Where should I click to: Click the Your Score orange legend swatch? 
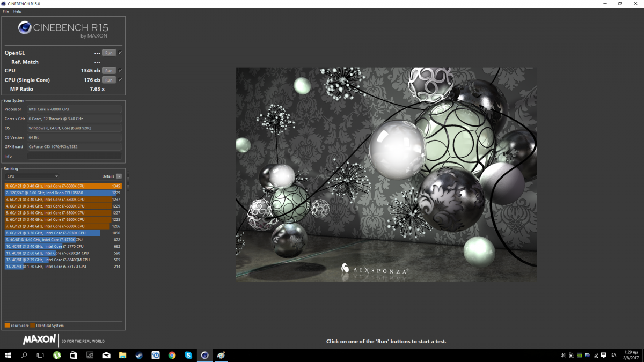click(x=7, y=326)
